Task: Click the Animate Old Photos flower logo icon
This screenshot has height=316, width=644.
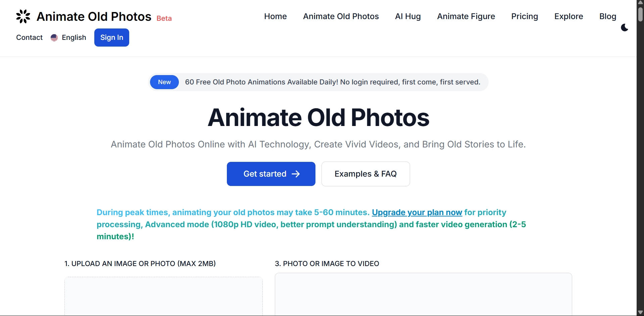Action: [x=23, y=16]
